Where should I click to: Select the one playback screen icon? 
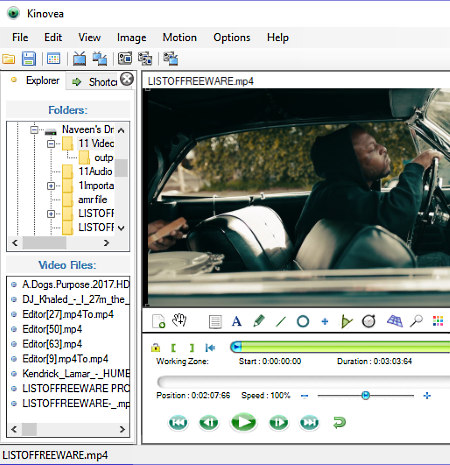[x=79, y=59]
